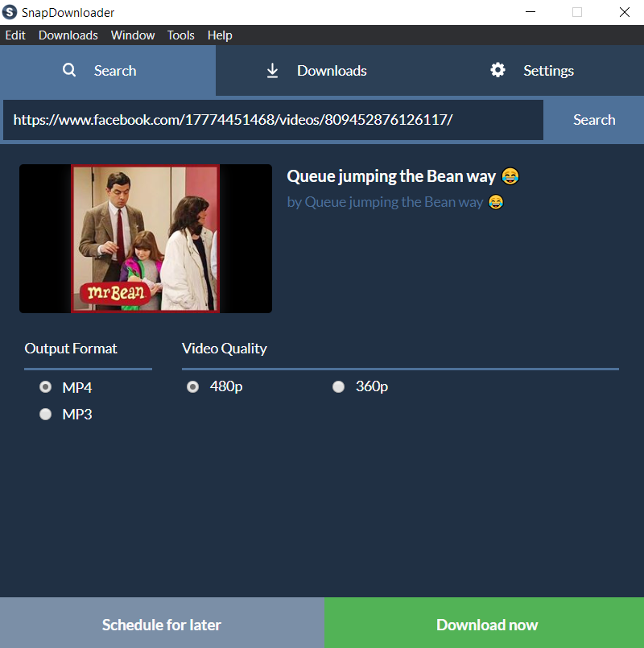Click the SnapDownloader logo icon in title bar
Image resolution: width=644 pixels, height=648 pixels.
click(x=10, y=12)
